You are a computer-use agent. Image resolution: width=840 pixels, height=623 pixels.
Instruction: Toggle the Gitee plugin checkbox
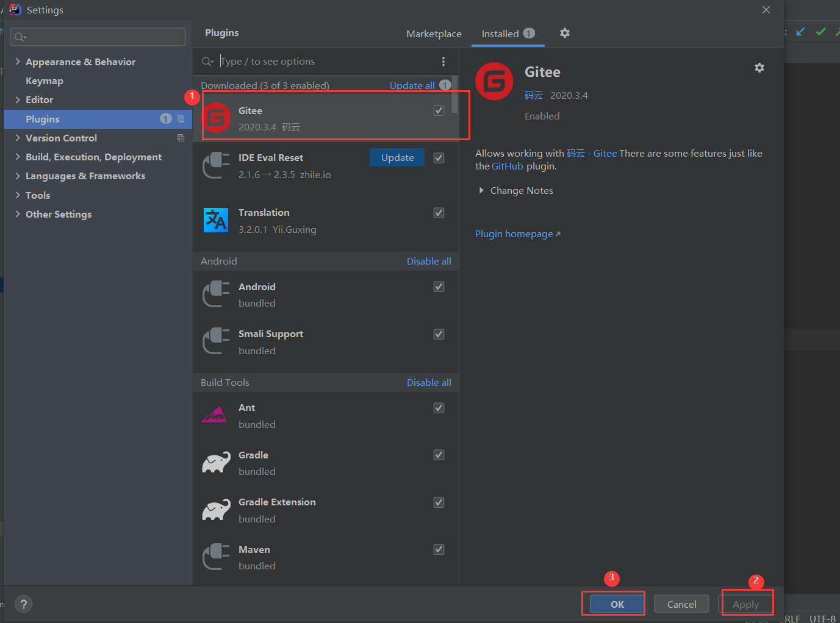(x=439, y=110)
